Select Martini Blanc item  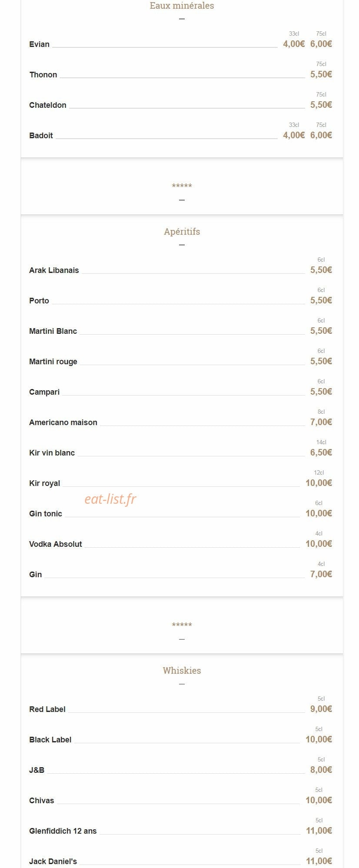point(53,331)
